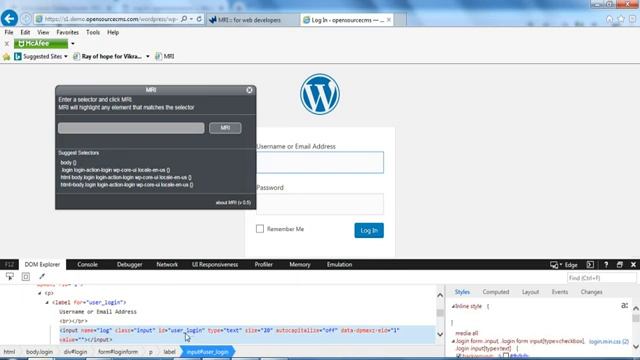Viewport: 640px width, 360px height.
Task: Undock the developer tools window icon
Action: (620, 264)
